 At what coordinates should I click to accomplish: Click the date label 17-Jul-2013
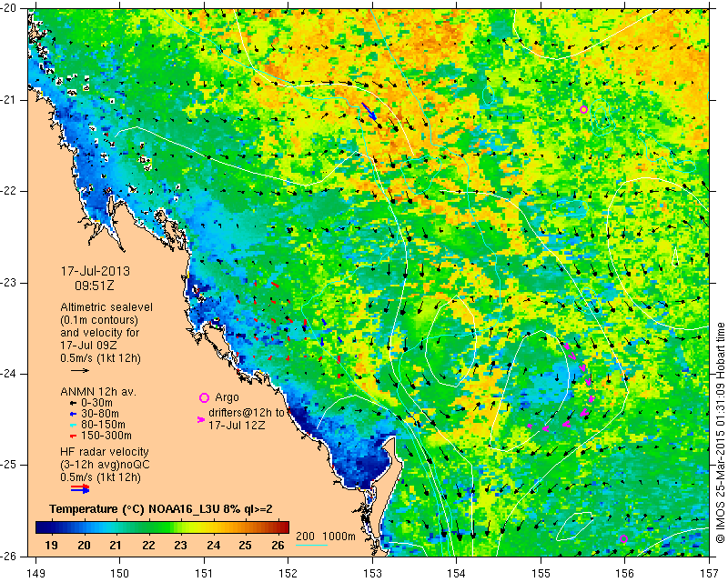pyautogui.click(x=96, y=271)
